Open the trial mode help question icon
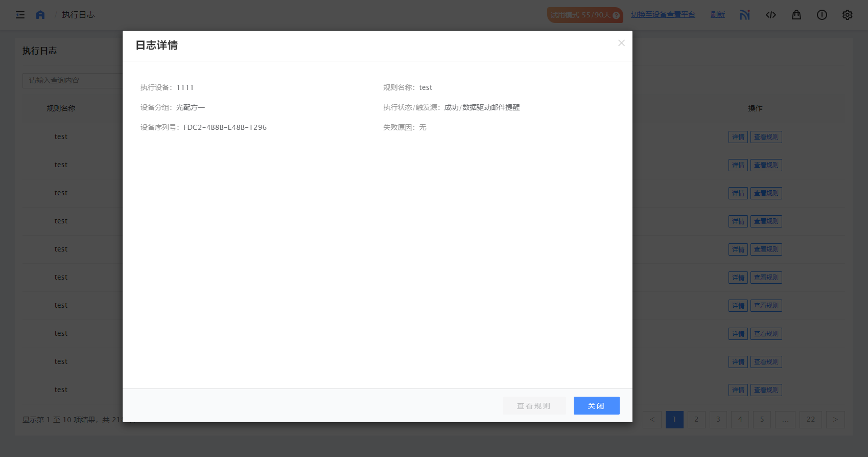The image size is (868, 457). tap(616, 15)
